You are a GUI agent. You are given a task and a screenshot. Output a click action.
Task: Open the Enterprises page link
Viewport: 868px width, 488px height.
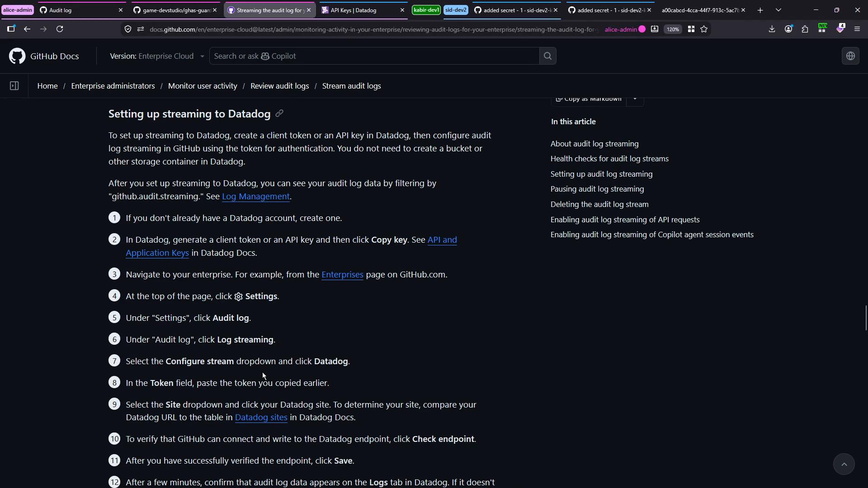342,275
